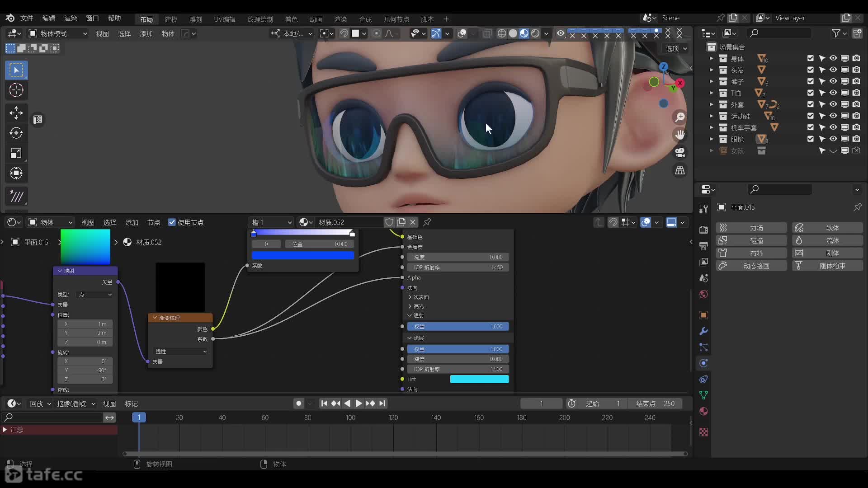The width and height of the screenshot is (868, 488).
Task: Expand the 身体 collection
Action: click(711, 58)
